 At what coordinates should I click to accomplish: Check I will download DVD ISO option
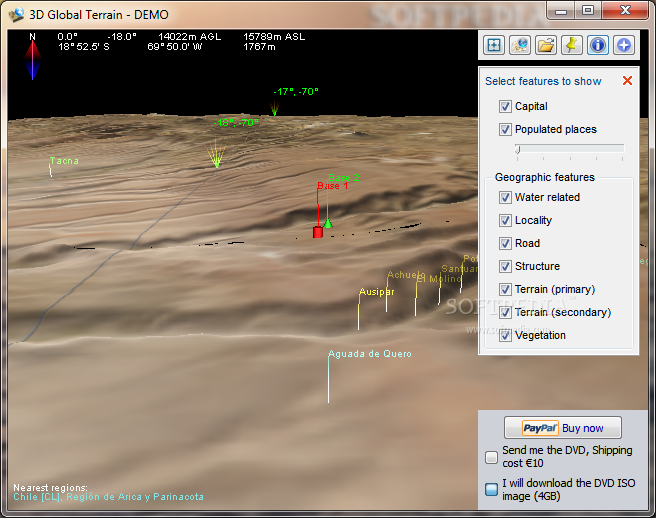(x=491, y=490)
